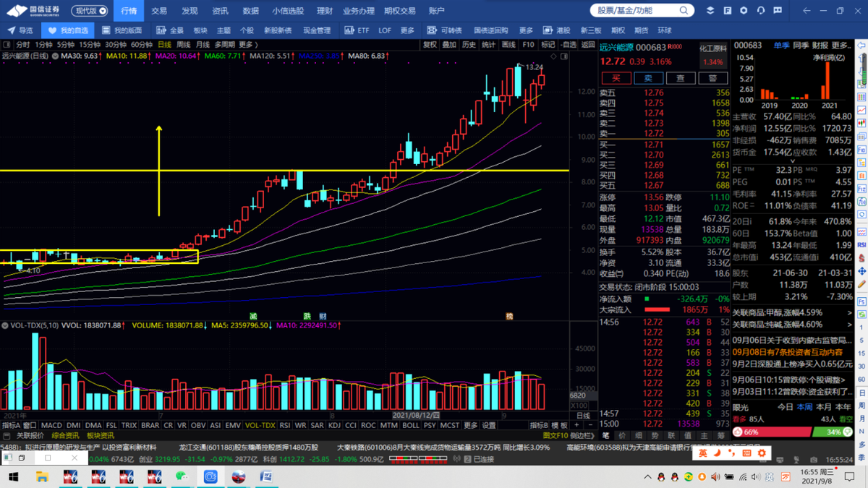Open the 导览 navigation arrow icon
The image size is (868, 488).
point(12,30)
